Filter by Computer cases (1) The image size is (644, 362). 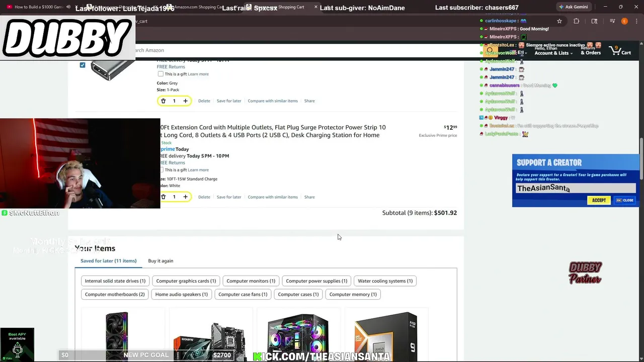coord(298,295)
